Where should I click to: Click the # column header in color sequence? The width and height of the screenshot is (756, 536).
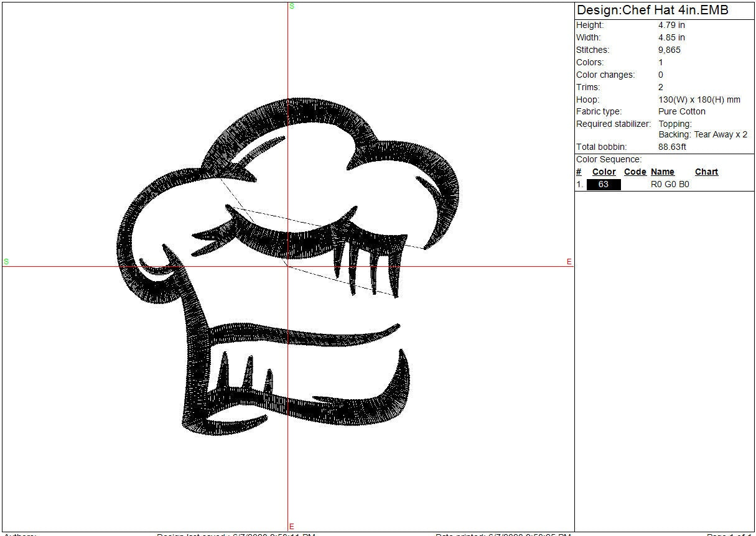pos(579,172)
